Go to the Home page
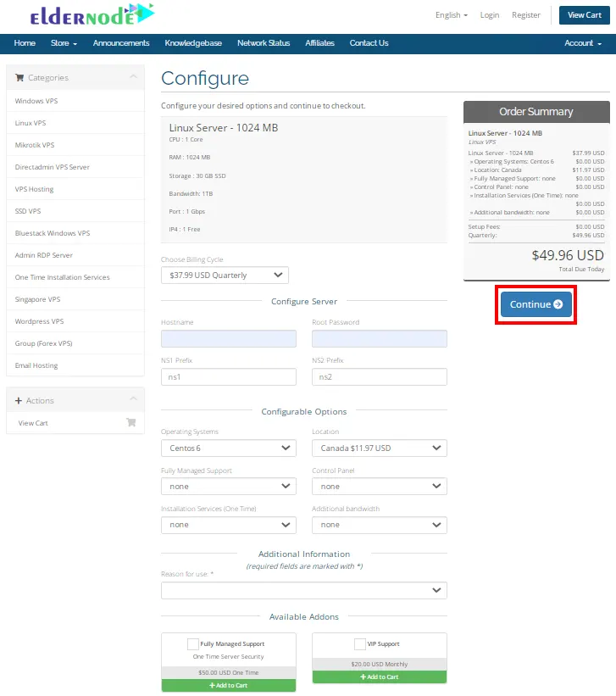Screen dimensions: 616x696 (x=25, y=43)
